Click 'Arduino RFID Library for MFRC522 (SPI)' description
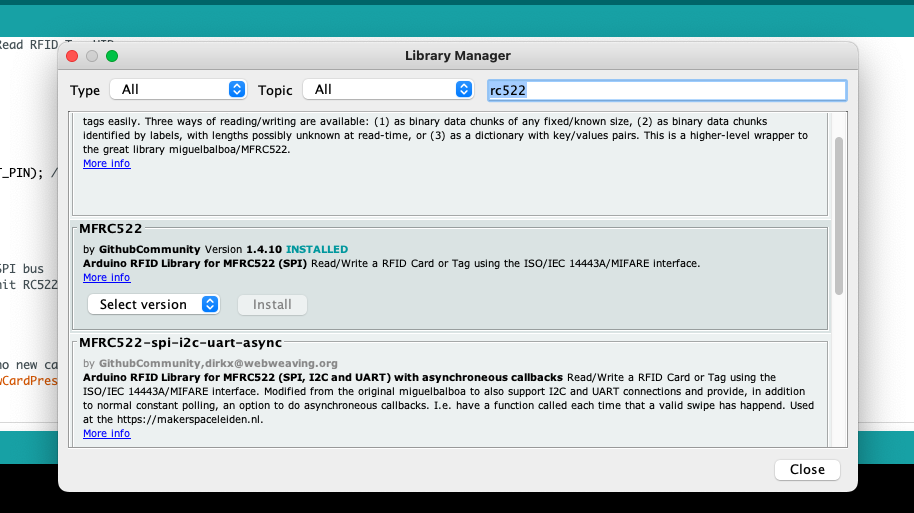914x513 pixels. point(195,263)
